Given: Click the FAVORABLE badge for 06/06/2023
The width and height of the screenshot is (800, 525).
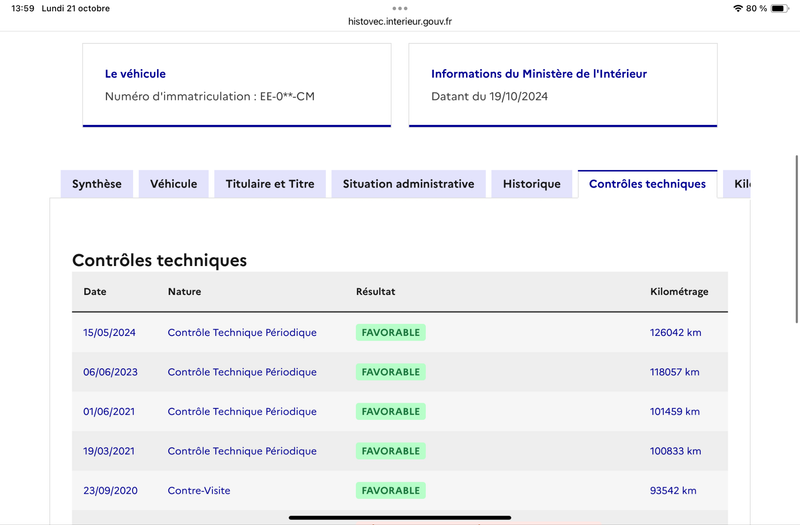Looking at the screenshot, I should click(x=391, y=372).
